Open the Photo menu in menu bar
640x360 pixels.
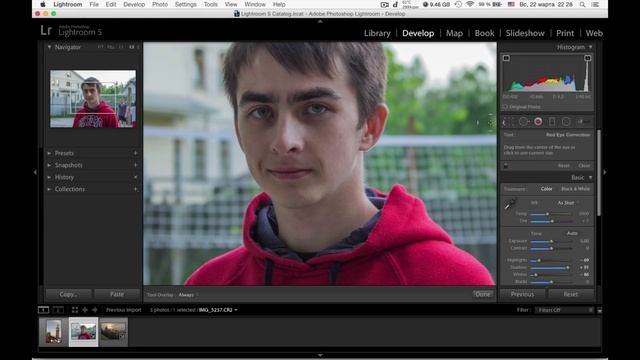click(160, 4)
